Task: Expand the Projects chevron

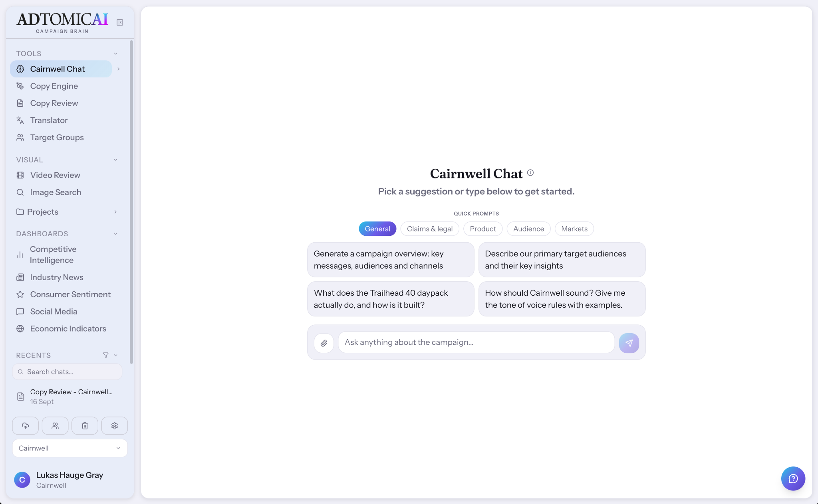Action: tap(115, 212)
